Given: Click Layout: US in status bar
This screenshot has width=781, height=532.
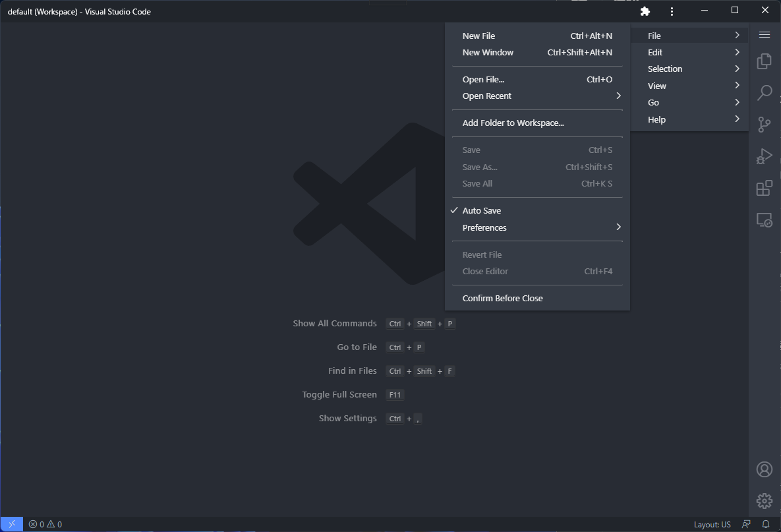Looking at the screenshot, I should click(712, 524).
